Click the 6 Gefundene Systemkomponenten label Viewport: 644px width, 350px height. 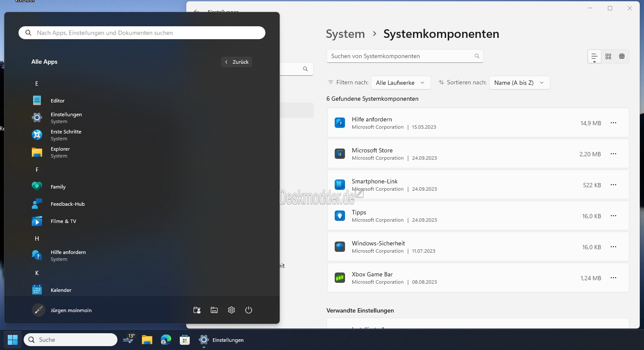(x=373, y=99)
